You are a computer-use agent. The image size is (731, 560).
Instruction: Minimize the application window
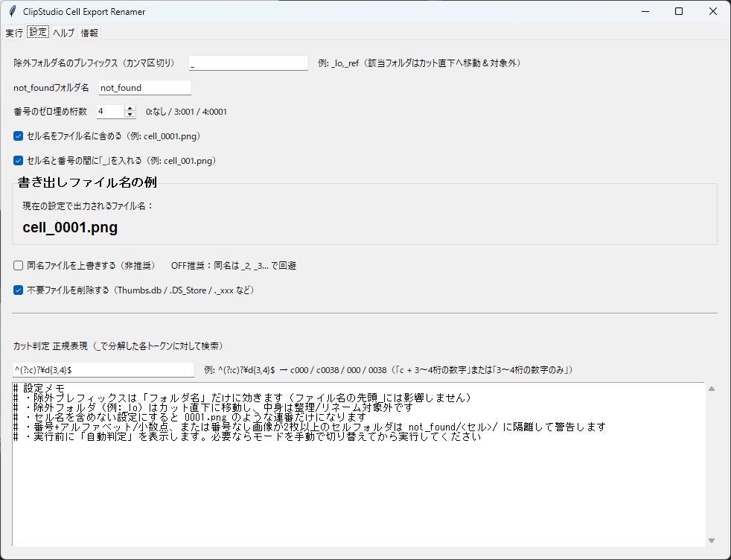645,11
